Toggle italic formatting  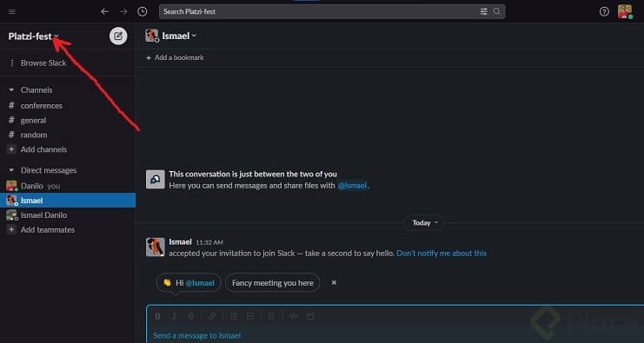[174, 316]
